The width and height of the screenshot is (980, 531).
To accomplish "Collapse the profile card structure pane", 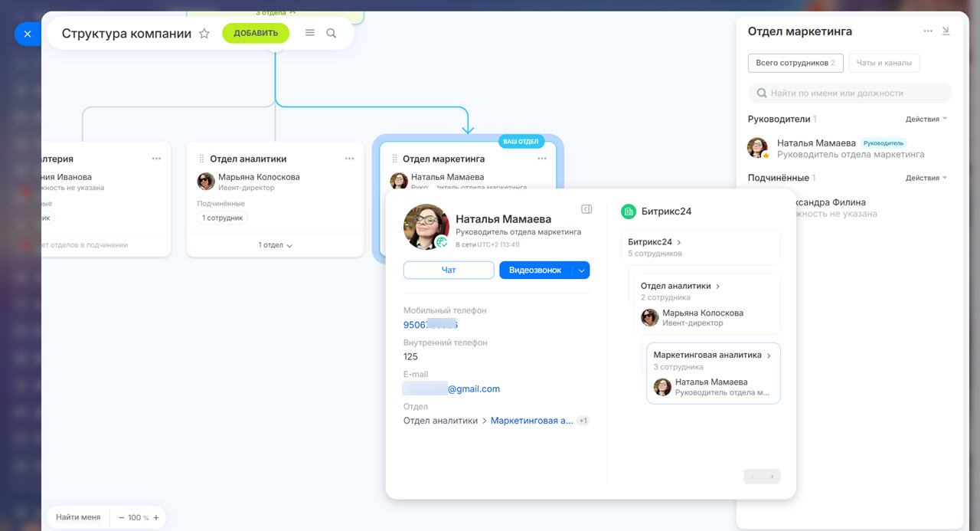I will click(x=586, y=209).
